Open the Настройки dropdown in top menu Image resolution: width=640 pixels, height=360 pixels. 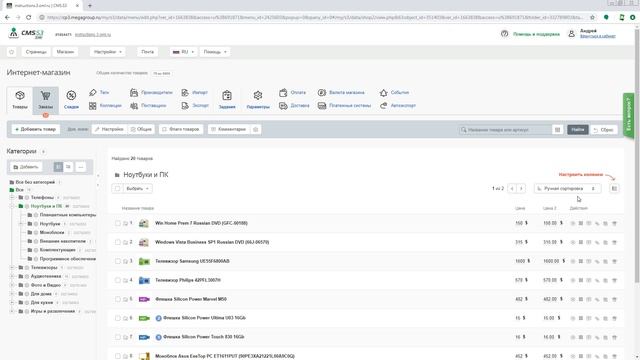tap(108, 52)
